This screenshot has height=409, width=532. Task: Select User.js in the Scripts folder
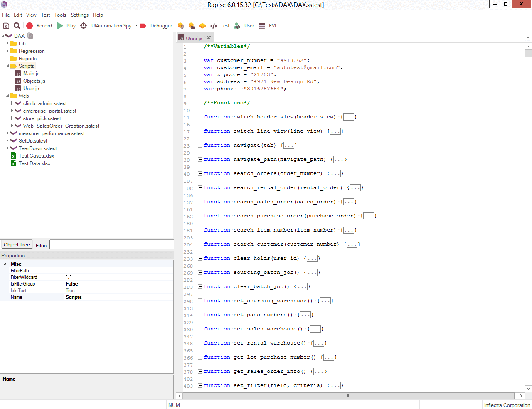tap(31, 89)
